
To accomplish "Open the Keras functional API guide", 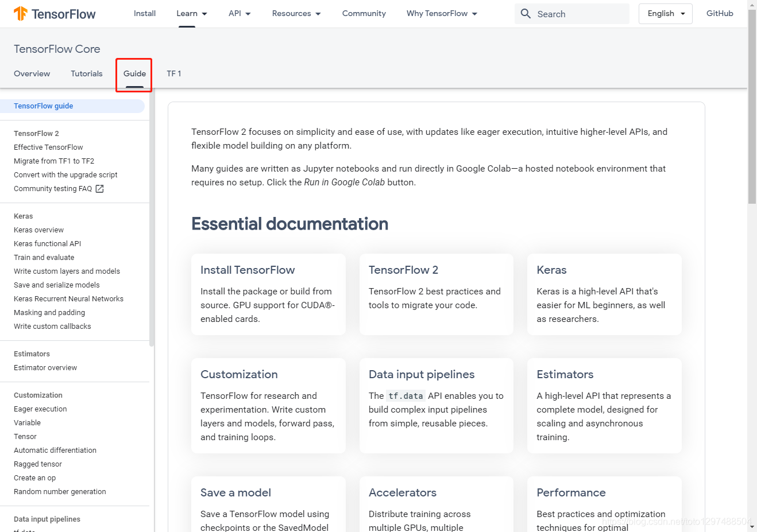I will [x=48, y=244].
